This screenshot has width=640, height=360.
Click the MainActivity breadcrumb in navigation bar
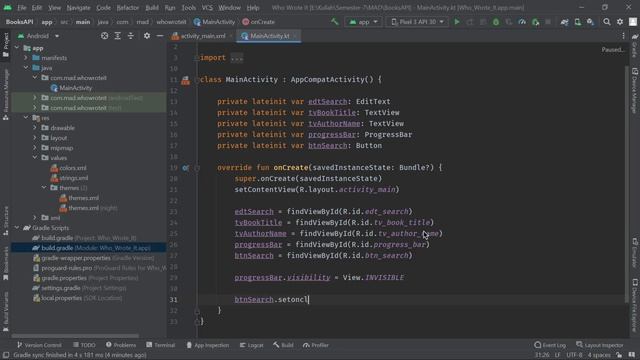point(214,22)
